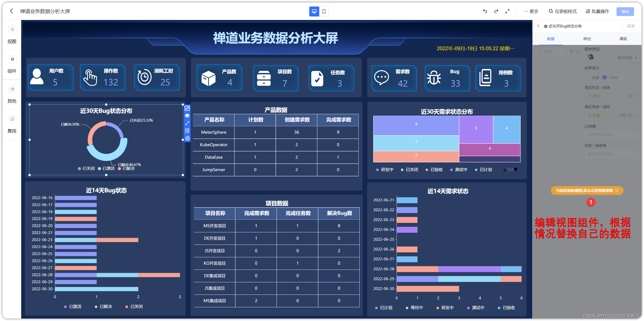
Task: Open 仪表板样式 dashboard style settings
Action: coord(562,11)
